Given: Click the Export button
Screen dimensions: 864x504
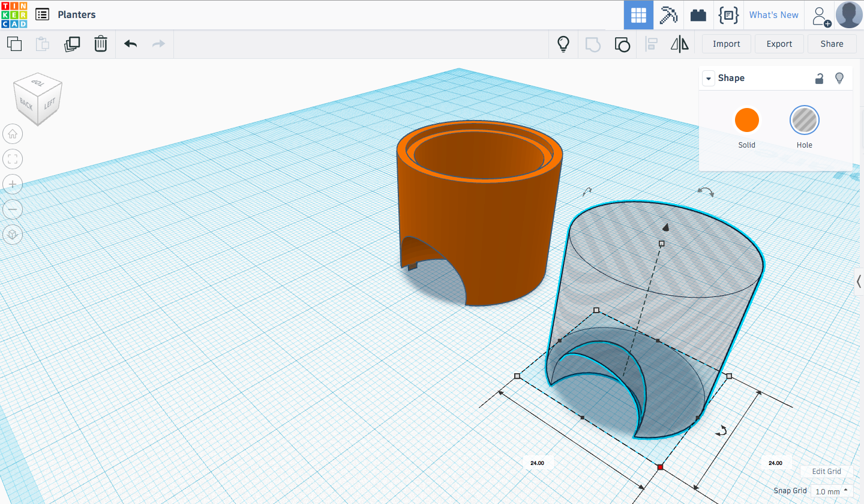Looking at the screenshot, I should (x=779, y=44).
